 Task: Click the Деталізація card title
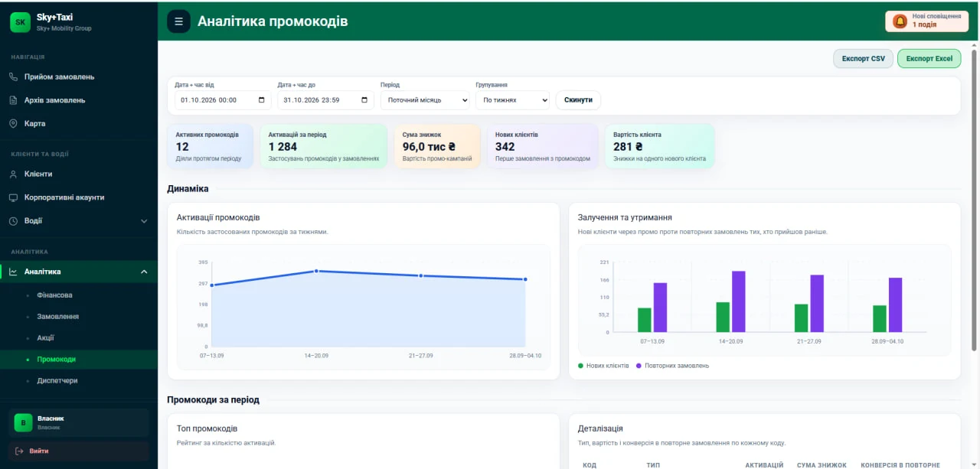point(600,428)
